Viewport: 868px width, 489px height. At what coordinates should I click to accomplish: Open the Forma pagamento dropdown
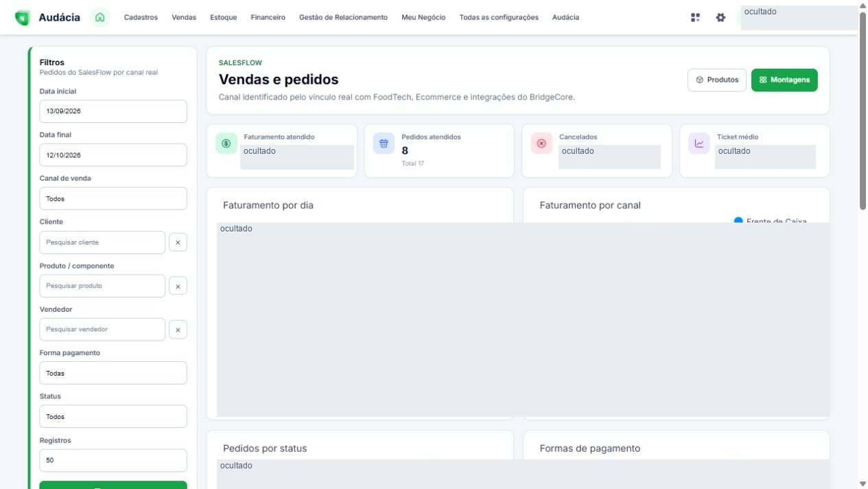coord(113,373)
